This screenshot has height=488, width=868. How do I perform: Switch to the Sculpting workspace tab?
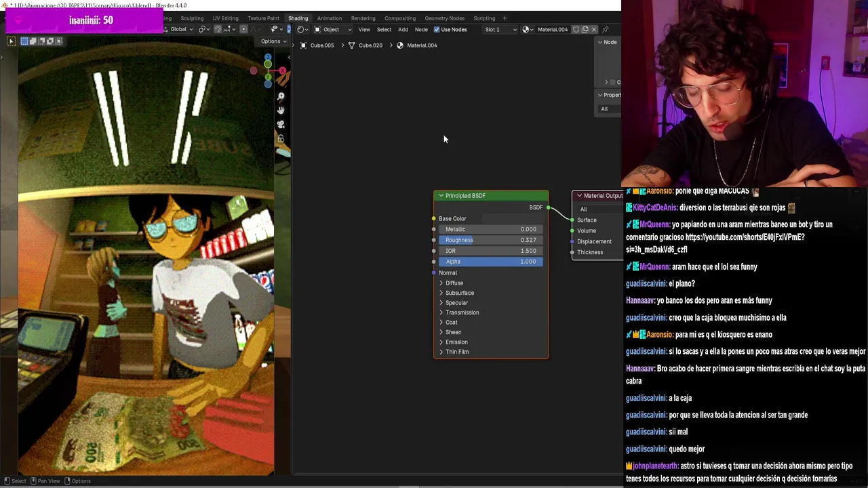click(x=192, y=18)
